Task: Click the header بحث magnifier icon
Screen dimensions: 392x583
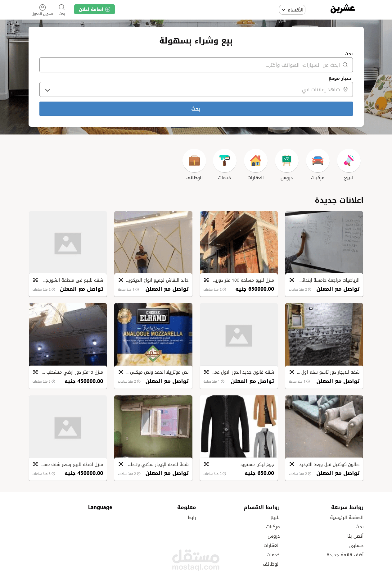Action: [x=62, y=7]
